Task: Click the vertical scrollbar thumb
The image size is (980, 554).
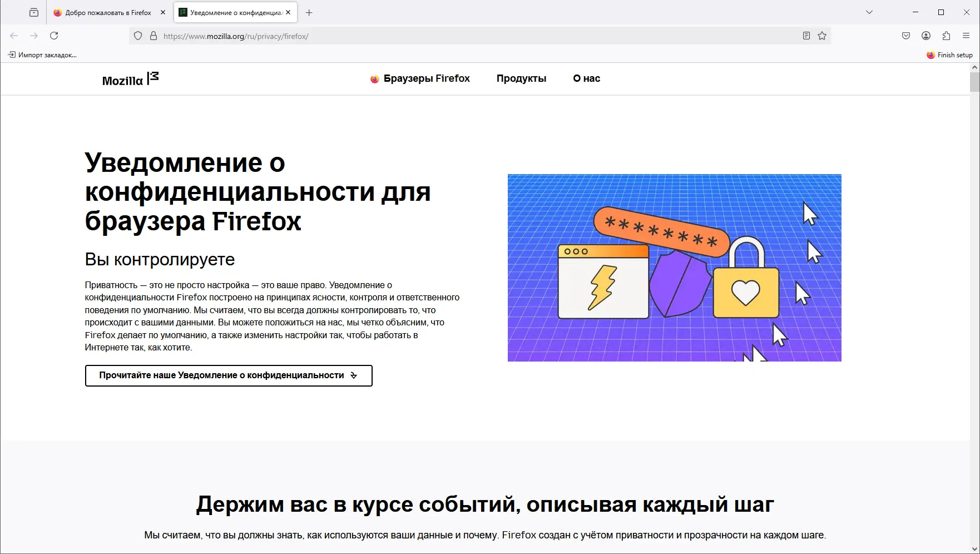Action: (974, 82)
